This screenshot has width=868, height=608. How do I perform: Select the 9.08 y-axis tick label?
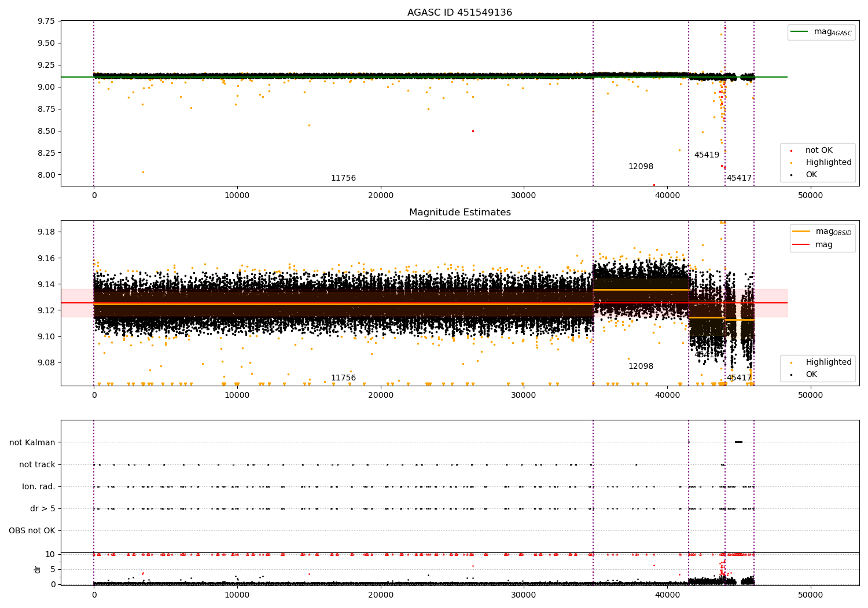coord(46,363)
